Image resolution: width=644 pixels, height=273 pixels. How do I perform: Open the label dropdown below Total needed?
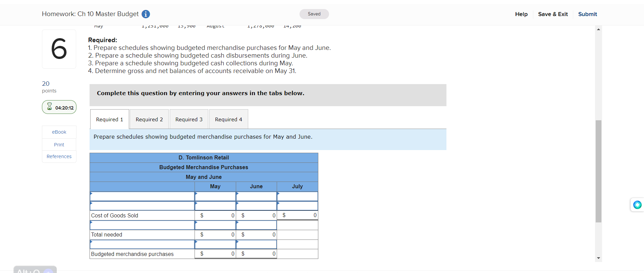pyautogui.click(x=142, y=245)
